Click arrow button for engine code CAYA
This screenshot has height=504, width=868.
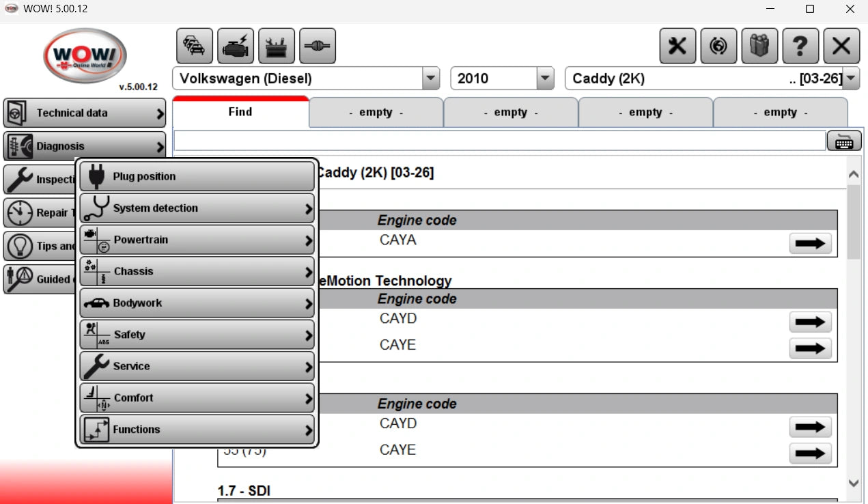[x=811, y=243]
